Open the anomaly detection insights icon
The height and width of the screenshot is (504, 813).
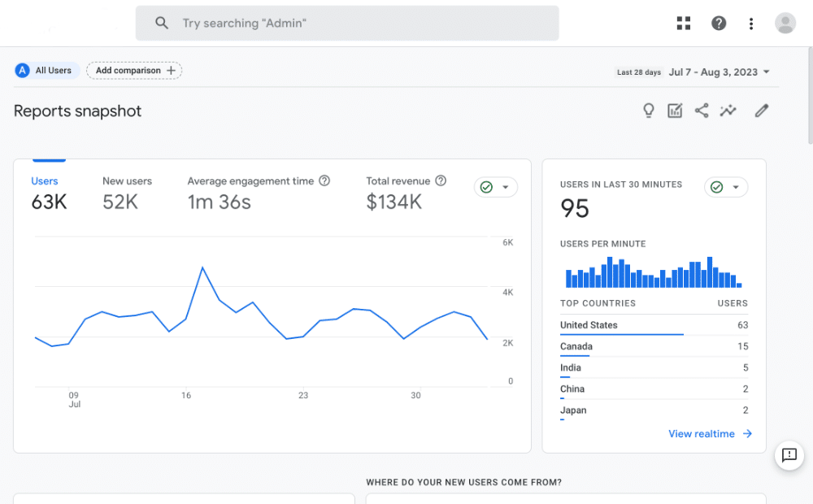(x=728, y=110)
